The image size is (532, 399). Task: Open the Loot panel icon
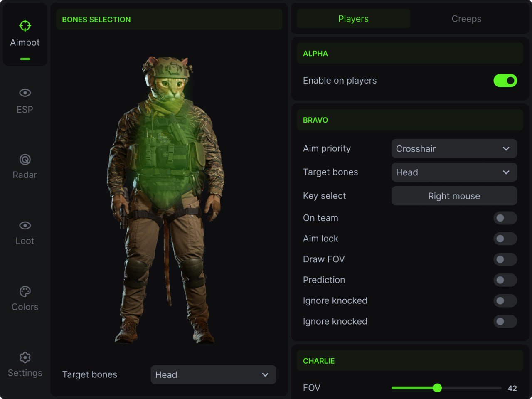point(25,225)
